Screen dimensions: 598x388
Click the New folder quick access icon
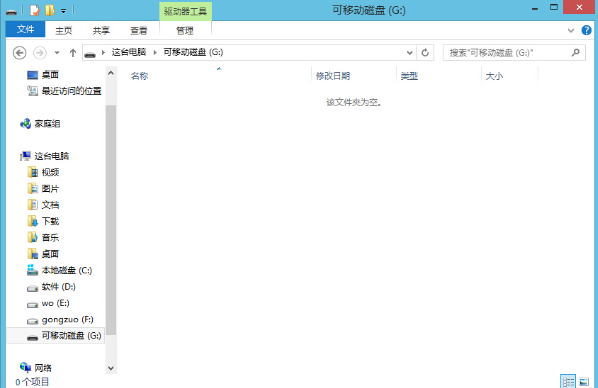click(x=50, y=10)
